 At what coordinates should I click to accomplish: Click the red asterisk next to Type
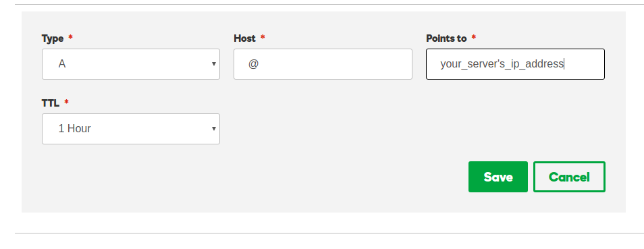click(x=71, y=37)
